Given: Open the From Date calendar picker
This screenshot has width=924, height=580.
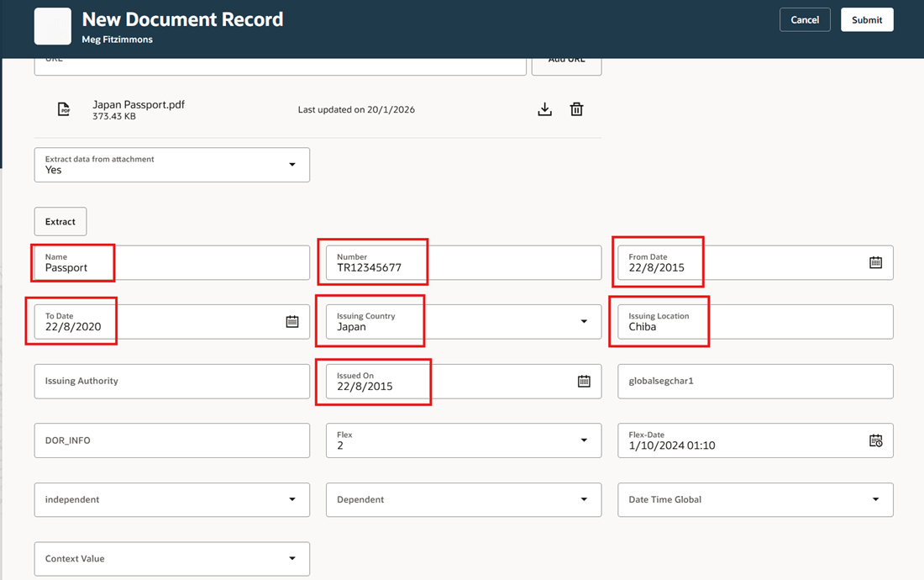Looking at the screenshot, I should [875, 262].
